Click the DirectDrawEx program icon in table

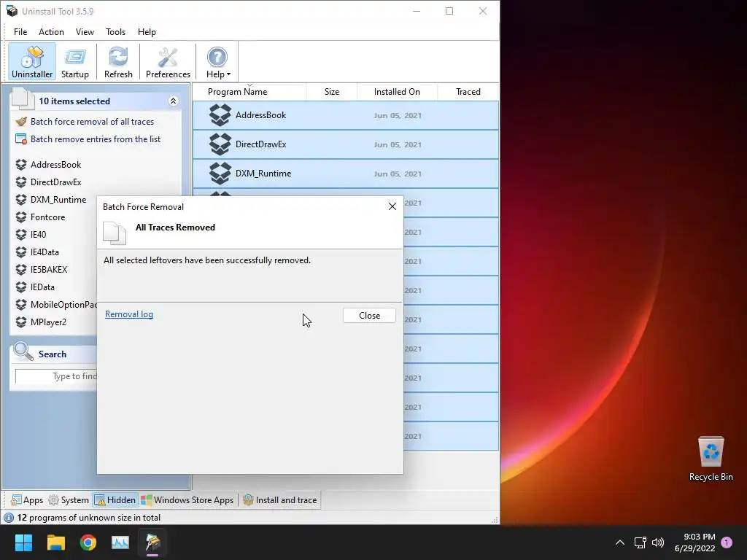click(220, 144)
